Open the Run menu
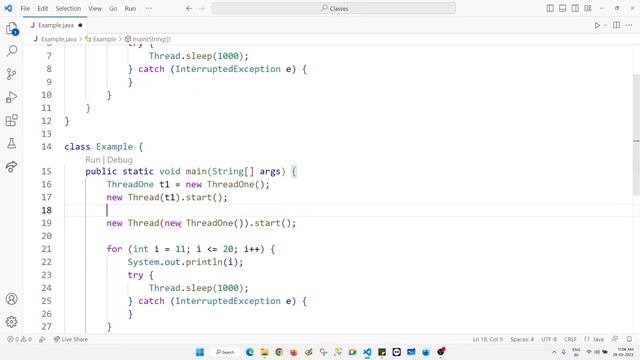Viewport: 640px width, 360px height. tap(130, 8)
